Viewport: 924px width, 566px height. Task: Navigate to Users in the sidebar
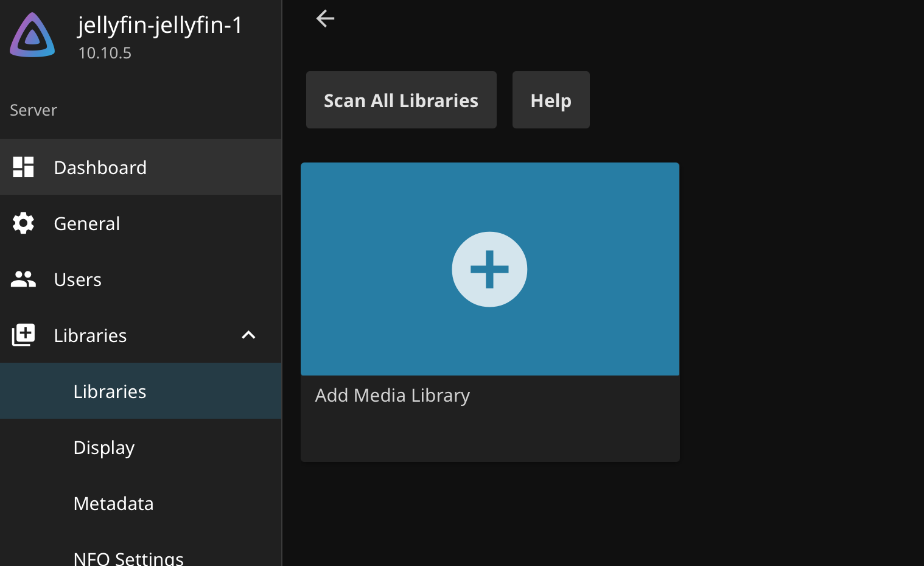(78, 279)
